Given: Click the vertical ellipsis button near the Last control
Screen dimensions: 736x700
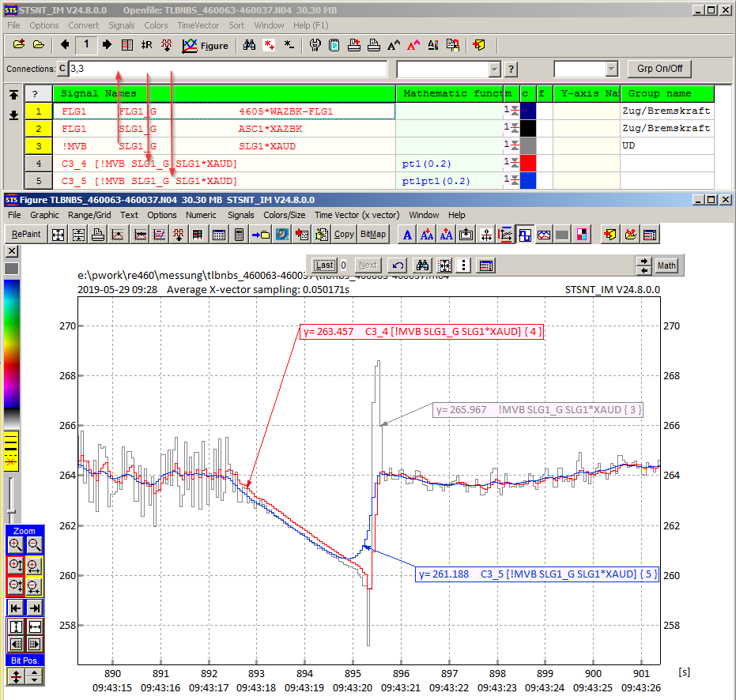Looking at the screenshot, I should [464, 265].
